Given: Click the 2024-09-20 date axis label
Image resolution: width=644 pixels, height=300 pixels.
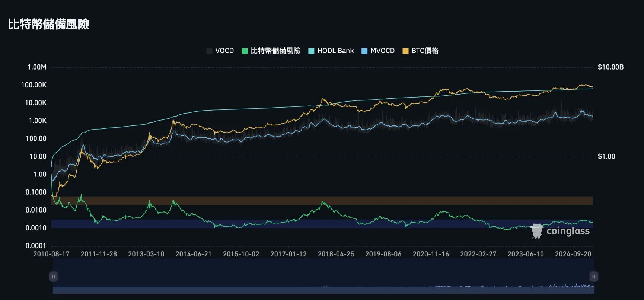Looking at the screenshot, I should point(573,254).
